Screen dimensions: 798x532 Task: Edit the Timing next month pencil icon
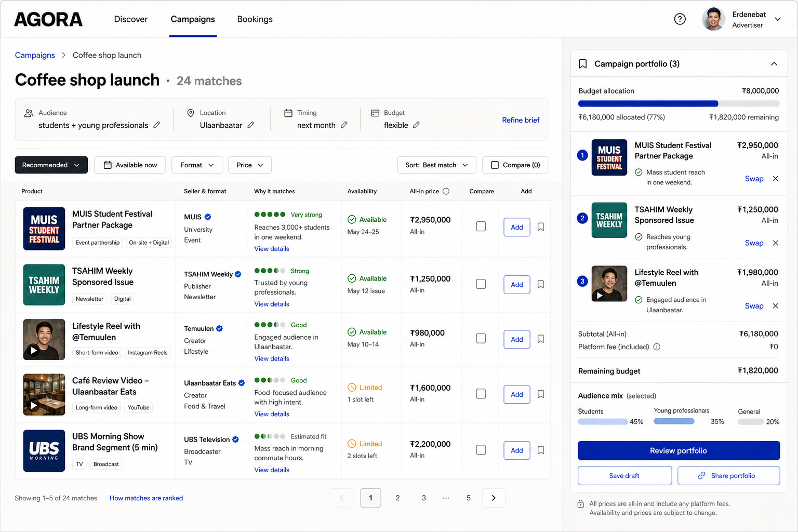344,125
